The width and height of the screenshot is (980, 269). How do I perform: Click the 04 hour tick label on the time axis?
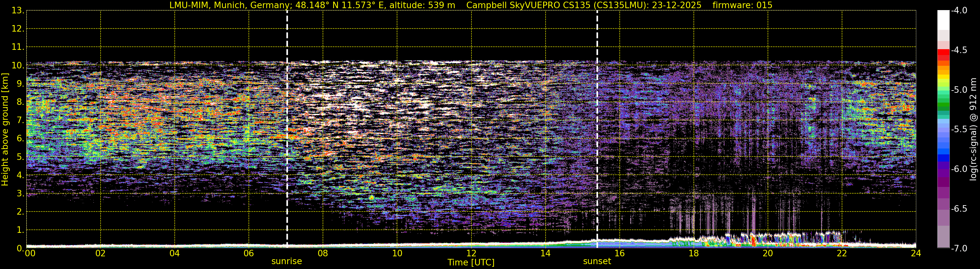click(175, 253)
